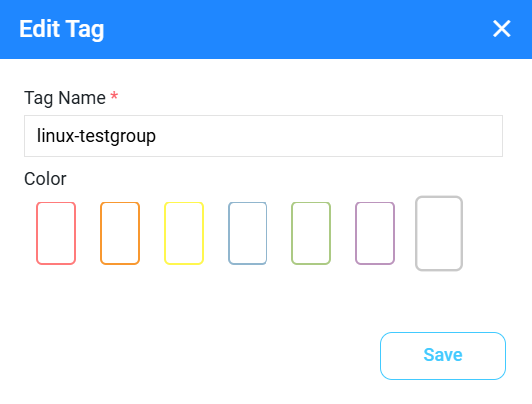Viewport: 532px width, 404px height.
Task: Click the Tag Name label
Action: [65, 98]
